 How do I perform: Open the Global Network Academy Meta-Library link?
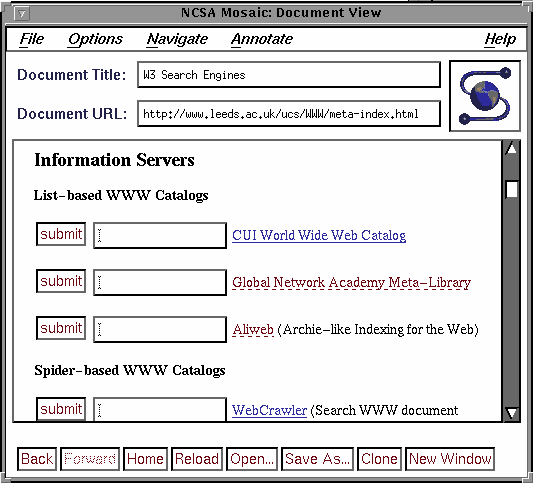351,282
